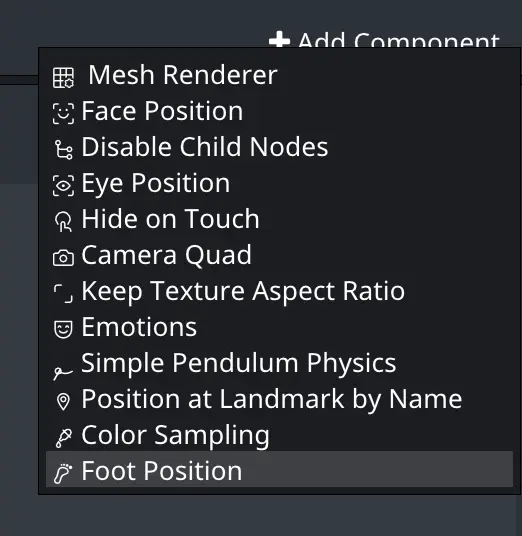The height and width of the screenshot is (536, 522).
Task: Click the Simple Pendulum Physics icon
Action: tap(63, 372)
